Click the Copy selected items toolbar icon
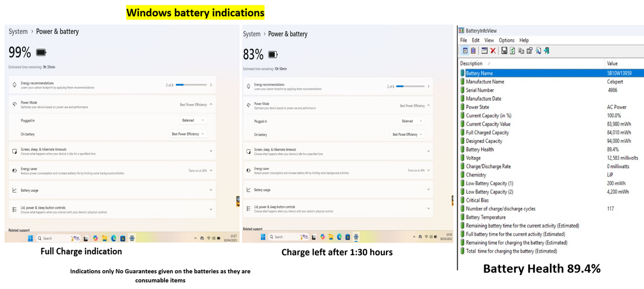Screen dimensions: 644x289 (521, 51)
